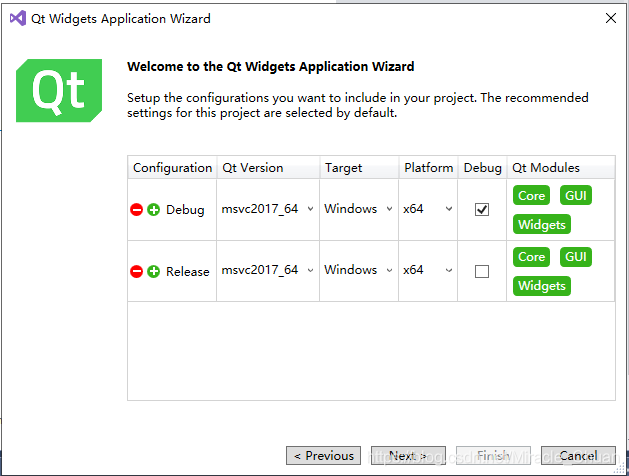Select the Release configuration name cell

pos(187,271)
